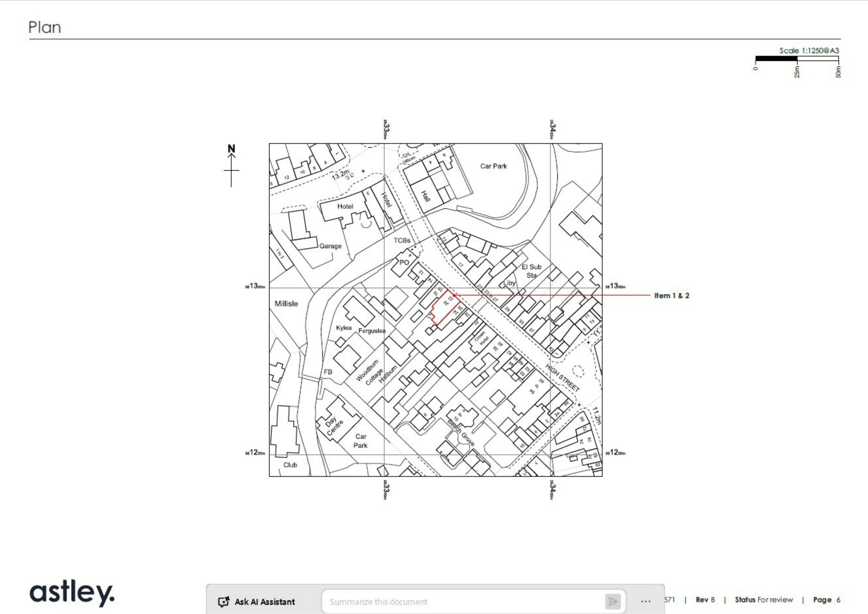Click the 'Day Centre' map label
Screen dimensions: 868x614
tap(334, 426)
